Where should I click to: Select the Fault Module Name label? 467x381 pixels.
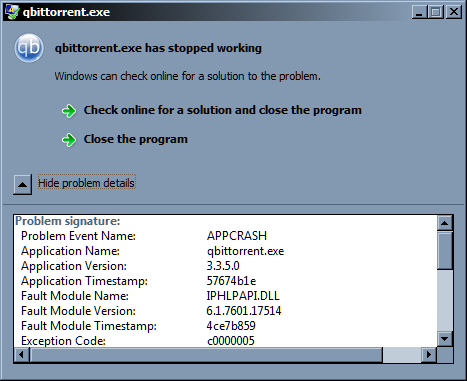tap(75, 296)
